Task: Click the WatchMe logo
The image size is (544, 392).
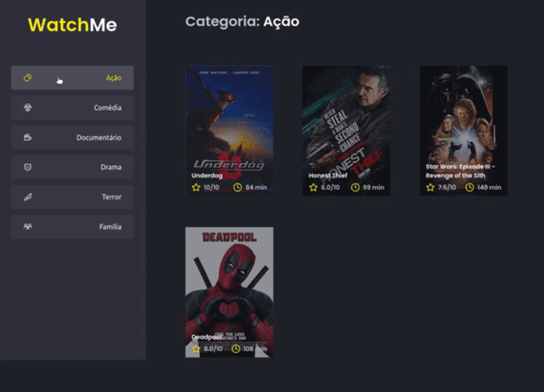Action: 72,24
